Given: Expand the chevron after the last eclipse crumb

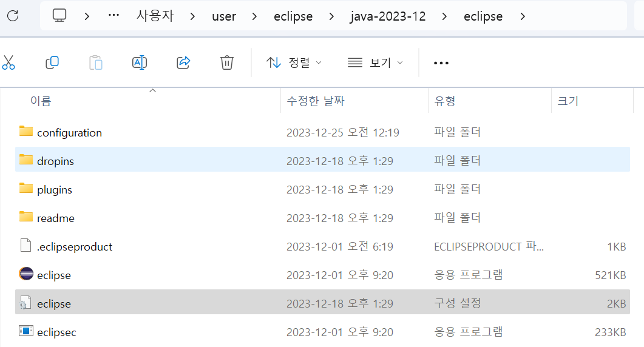Looking at the screenshot, I should [x=523, y=16].
